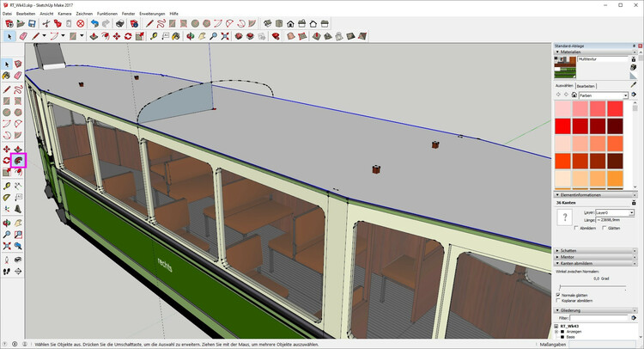Activate the Tape Measure tool
Viewport: 644px width, 349px height.
click(x=7, y=185)
